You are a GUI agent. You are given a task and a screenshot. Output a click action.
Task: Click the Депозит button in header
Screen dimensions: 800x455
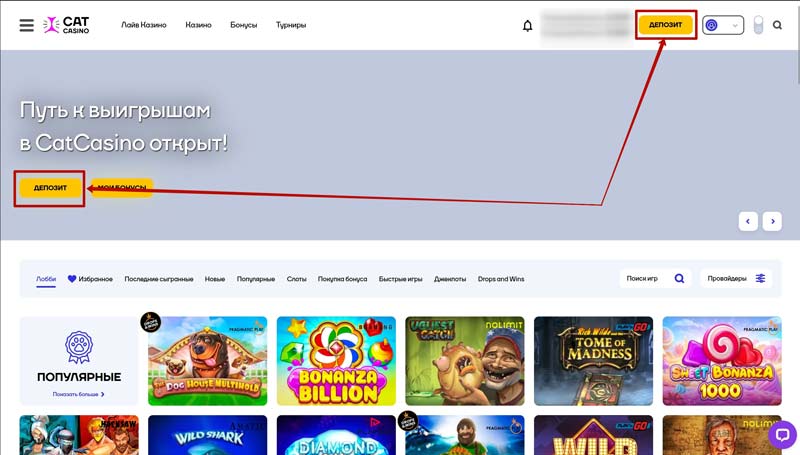(x=665, y=25)
